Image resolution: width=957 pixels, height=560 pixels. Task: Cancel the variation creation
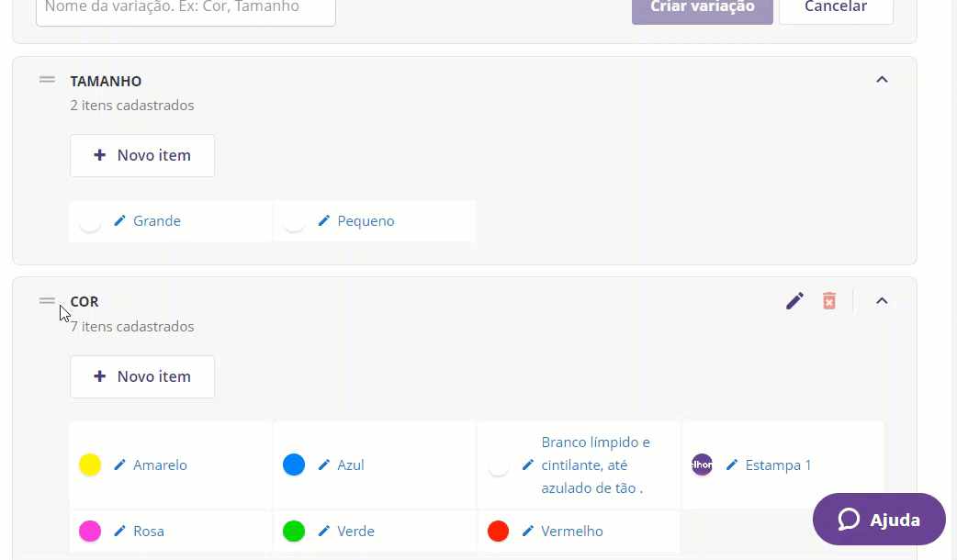click(x=836, y=7)
